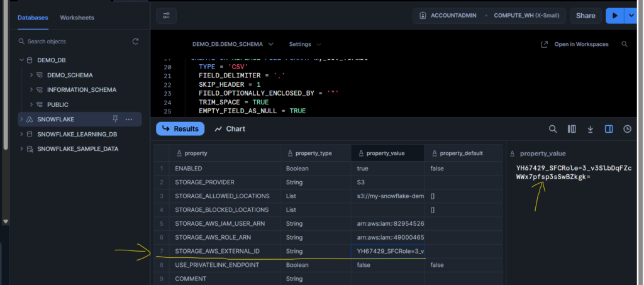The height and width of the screenshot is (285, 644).
Task: Click the S3 value cell
Action: [387, 182]
